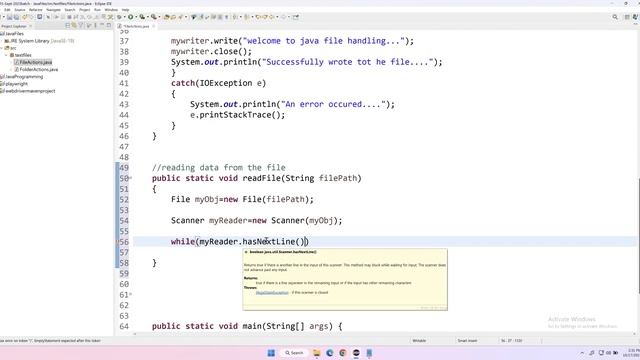Select the src folder
The width and height of the screenshot is (640, 360).
point(11,48)
